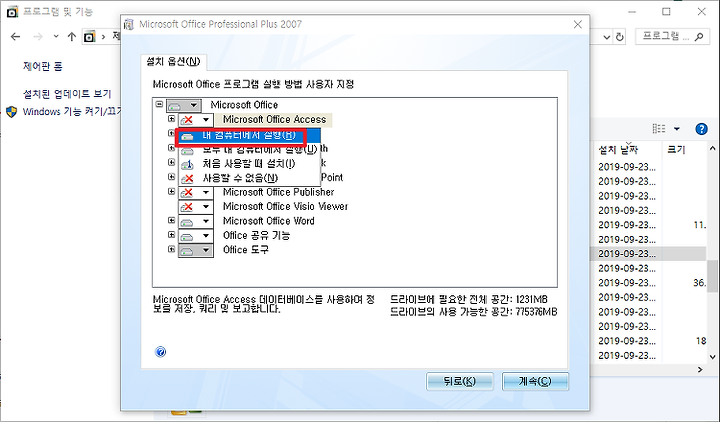Viewport: 720px width, 422px height.
Task: Click address bar control panel icon
Action: [x=90, y=37]
